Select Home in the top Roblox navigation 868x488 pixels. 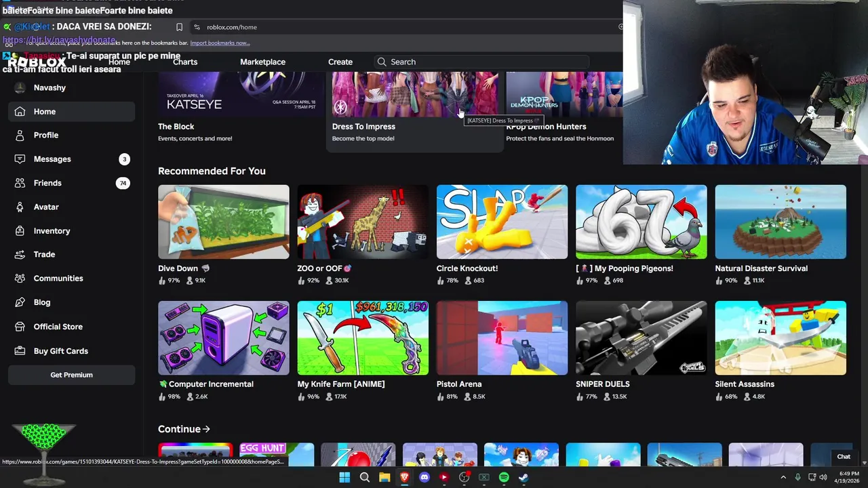(x=119, y=62)
